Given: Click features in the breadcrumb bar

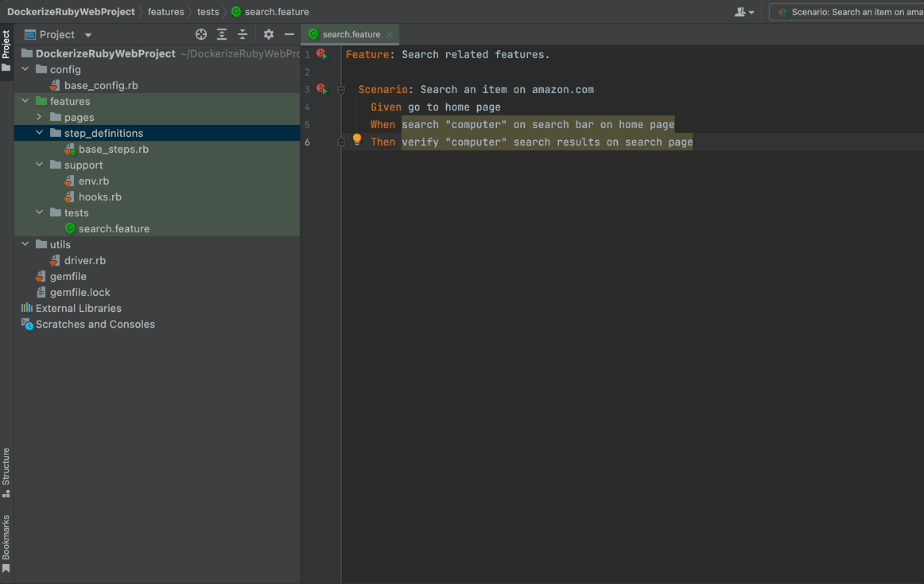Looking at the screenshot, I should click(165, 12).
